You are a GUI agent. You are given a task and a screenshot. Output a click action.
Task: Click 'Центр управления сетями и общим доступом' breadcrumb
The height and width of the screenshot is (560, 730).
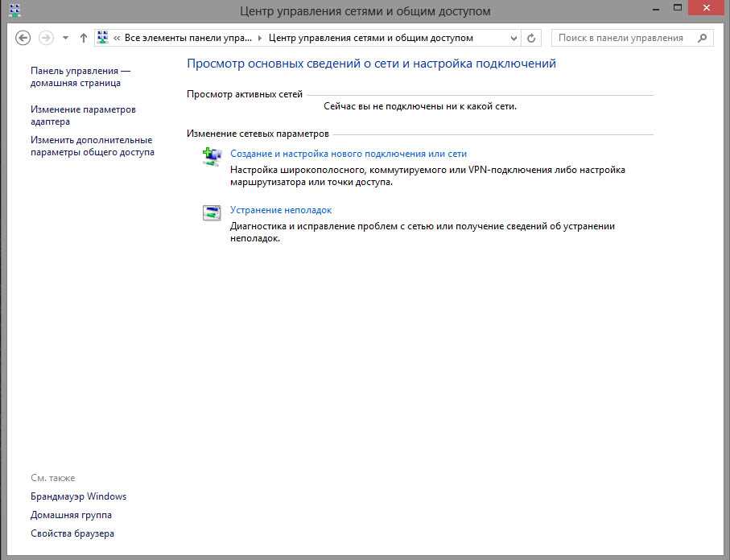[370, 38]
